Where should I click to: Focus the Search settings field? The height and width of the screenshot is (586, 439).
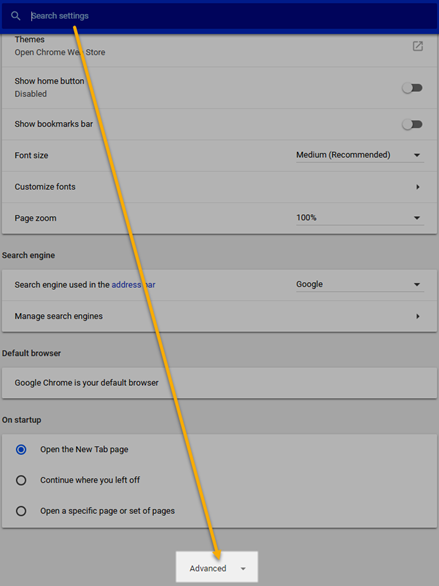(232, 16)
